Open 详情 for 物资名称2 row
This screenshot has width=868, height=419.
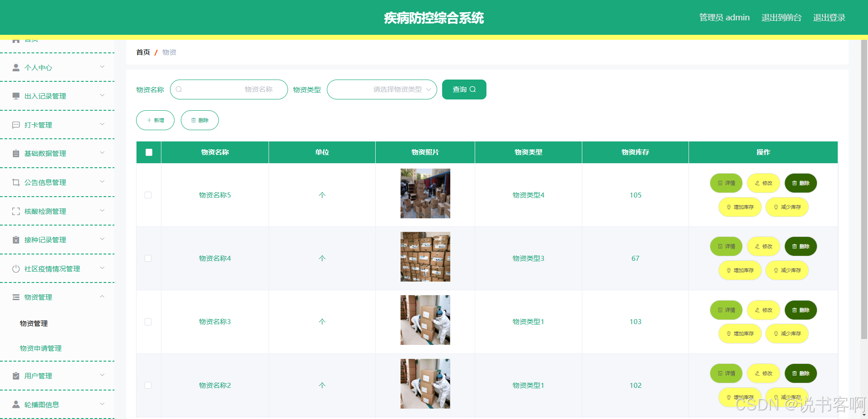[x=726, y=373]
